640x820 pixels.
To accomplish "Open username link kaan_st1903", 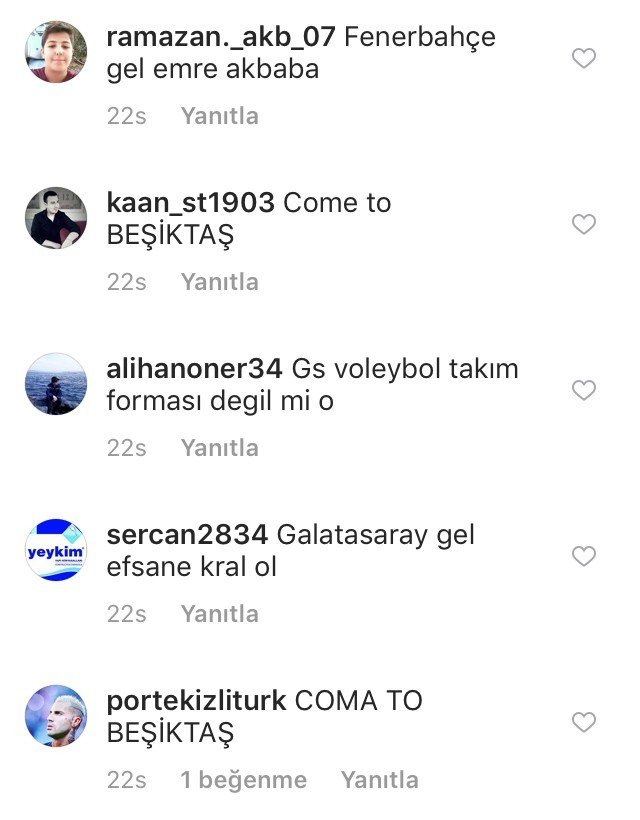I will tap(190, 203).
